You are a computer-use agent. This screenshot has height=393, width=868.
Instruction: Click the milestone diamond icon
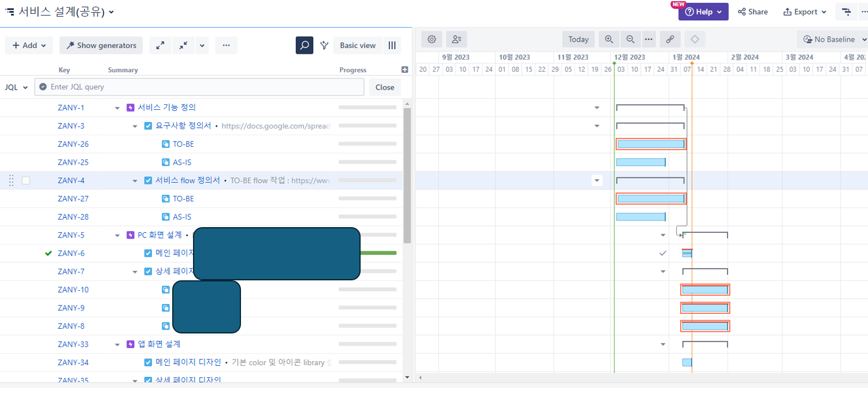[x=695, y=39]
